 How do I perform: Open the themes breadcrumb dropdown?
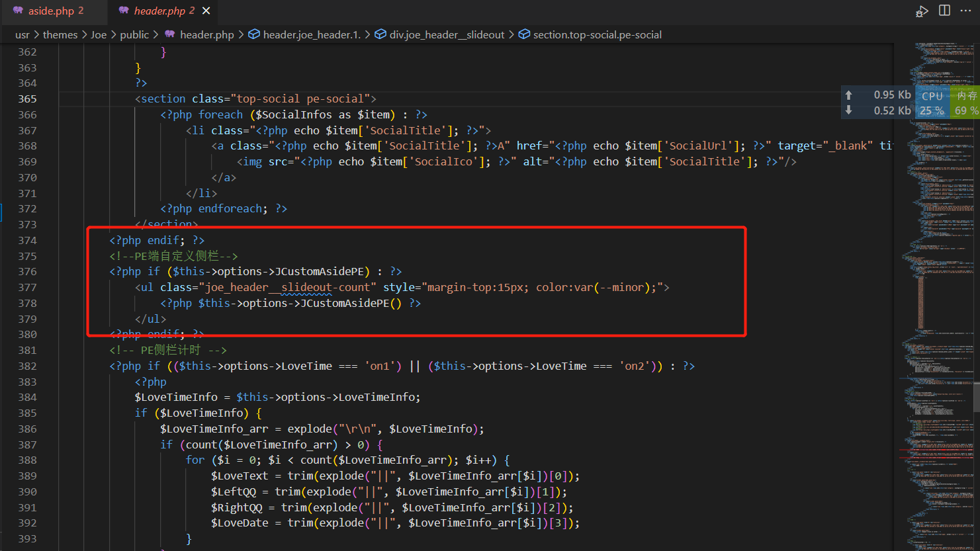(60, 34)
